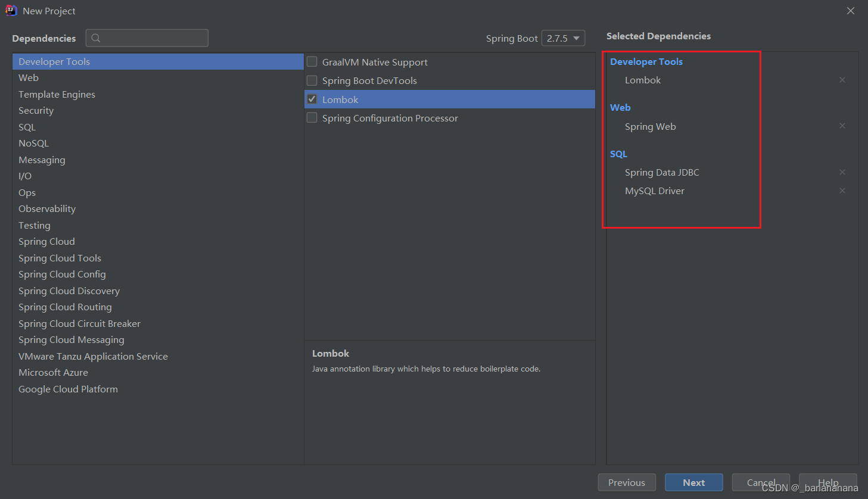Click the Developer Tools heading in Selected Dependencies
868x499 pixels.
[646, 61]
